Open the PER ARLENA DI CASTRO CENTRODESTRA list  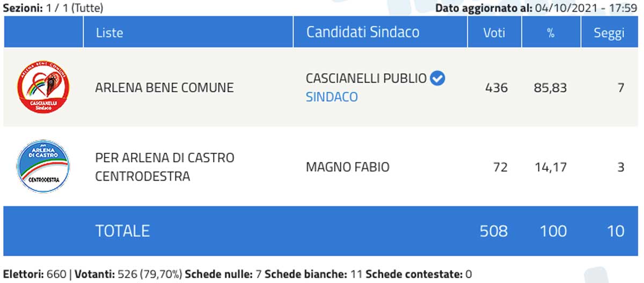click(x=164, y=167)
